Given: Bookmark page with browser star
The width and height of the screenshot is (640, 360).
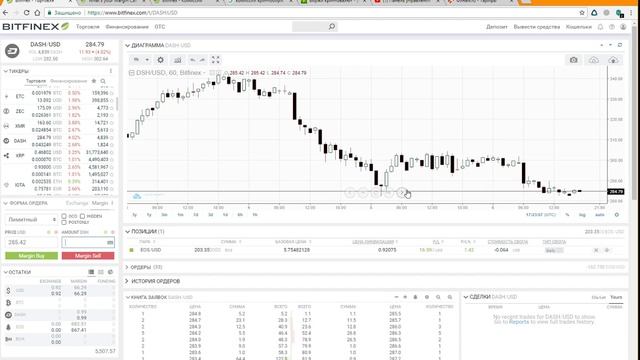Looking at the screenshot, I should 582,13.
